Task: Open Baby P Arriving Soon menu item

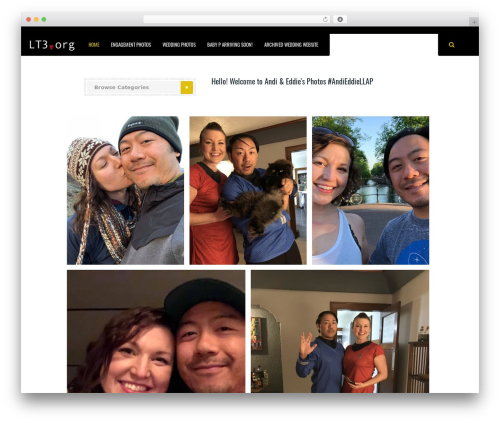Action: [x=230, y=45]
